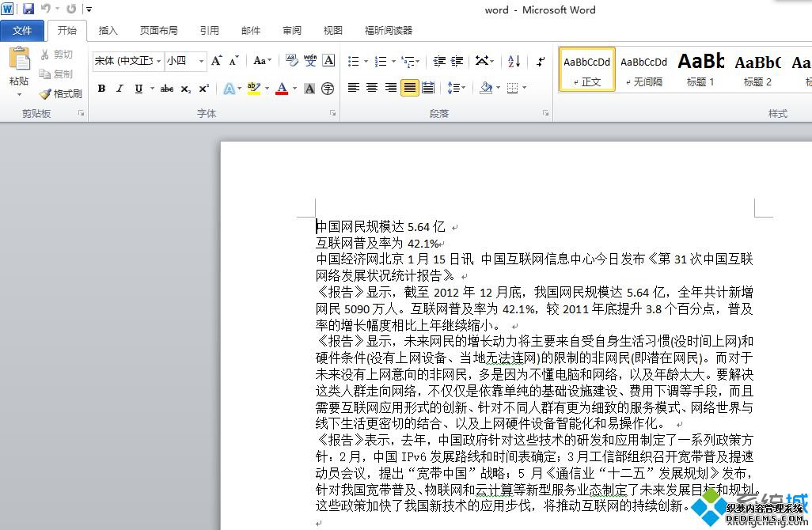Open the 宋体 font name dropdown
The image size is (812, 530).
pyautogui.click(x=158, y=61)
